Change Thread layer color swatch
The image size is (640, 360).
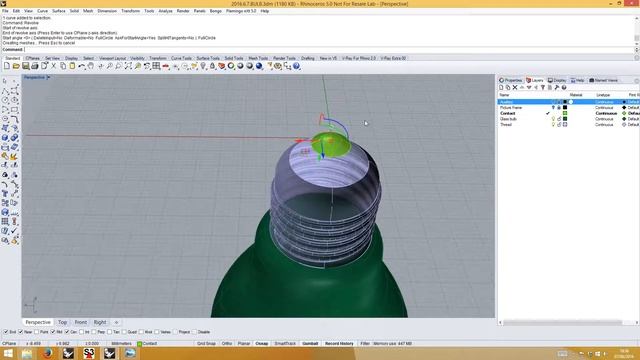pos(565,124)
